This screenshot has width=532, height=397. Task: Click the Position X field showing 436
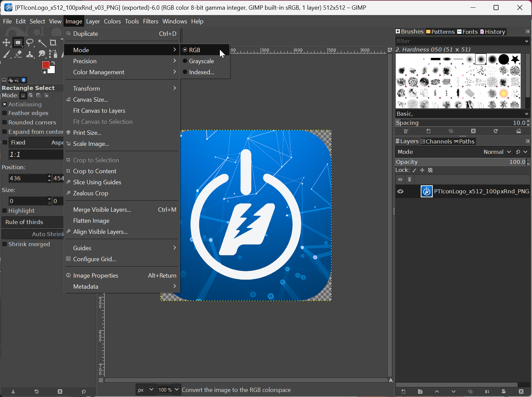point(27,178)
